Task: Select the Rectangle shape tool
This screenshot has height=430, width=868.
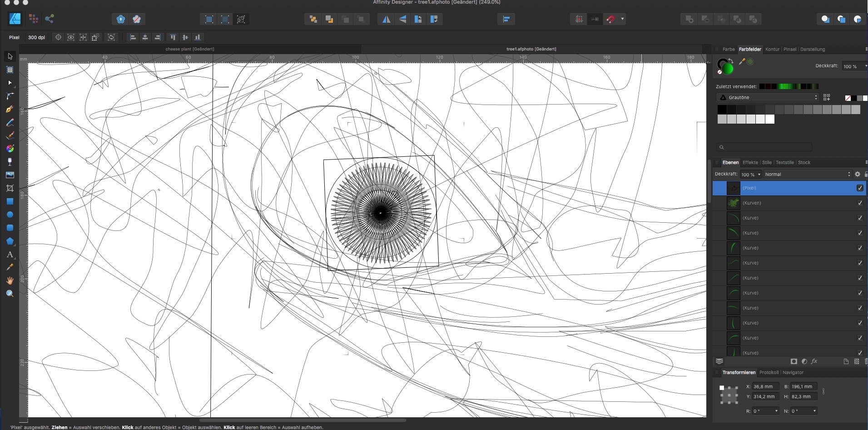Action: point(10,201)
